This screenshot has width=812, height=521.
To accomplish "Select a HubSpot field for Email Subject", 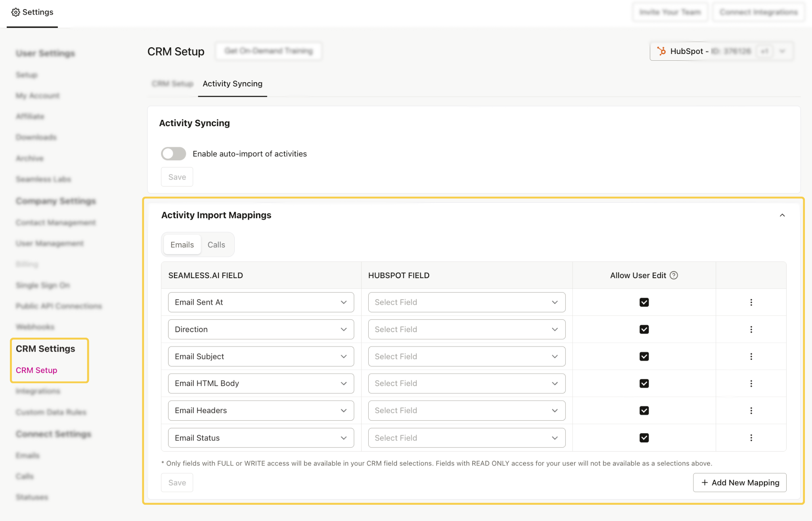I will [467, 356].
